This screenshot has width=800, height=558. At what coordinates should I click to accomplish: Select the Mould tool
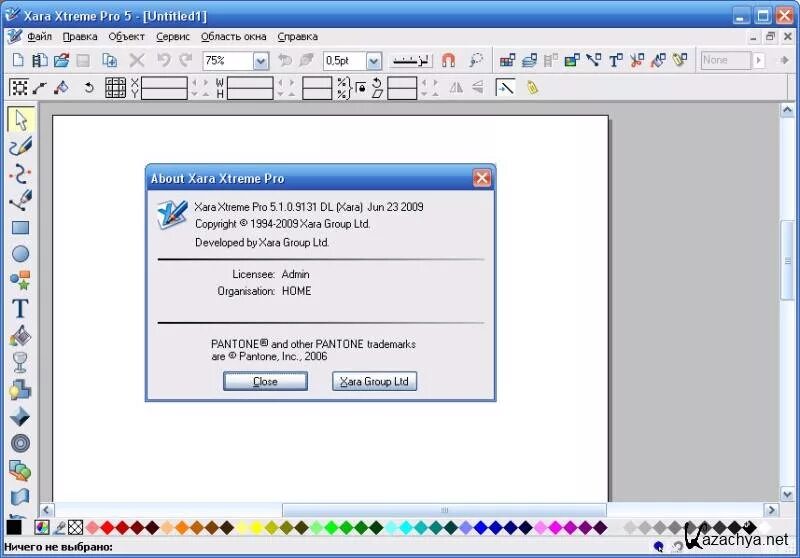20,496
